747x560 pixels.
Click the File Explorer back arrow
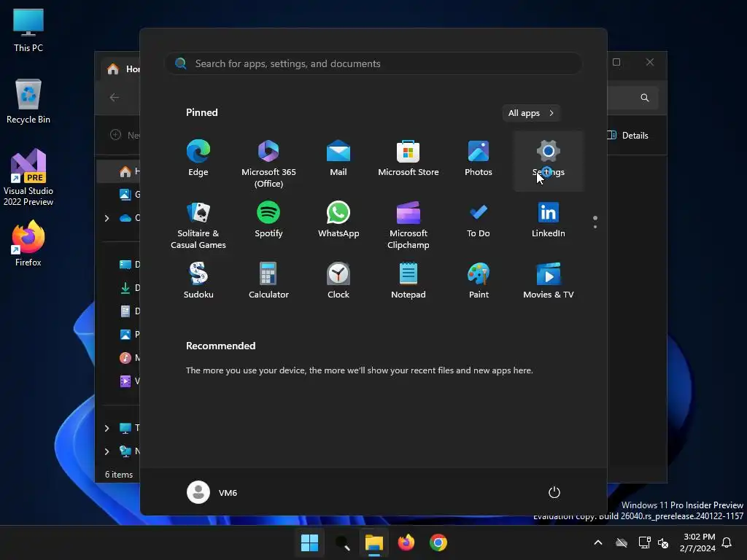coord(115,97)
